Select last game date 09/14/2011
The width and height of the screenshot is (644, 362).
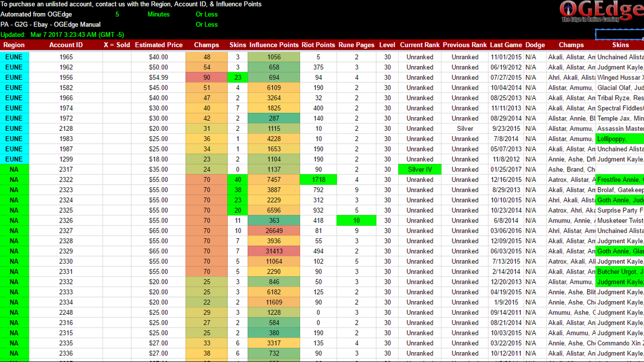[506, 313]
